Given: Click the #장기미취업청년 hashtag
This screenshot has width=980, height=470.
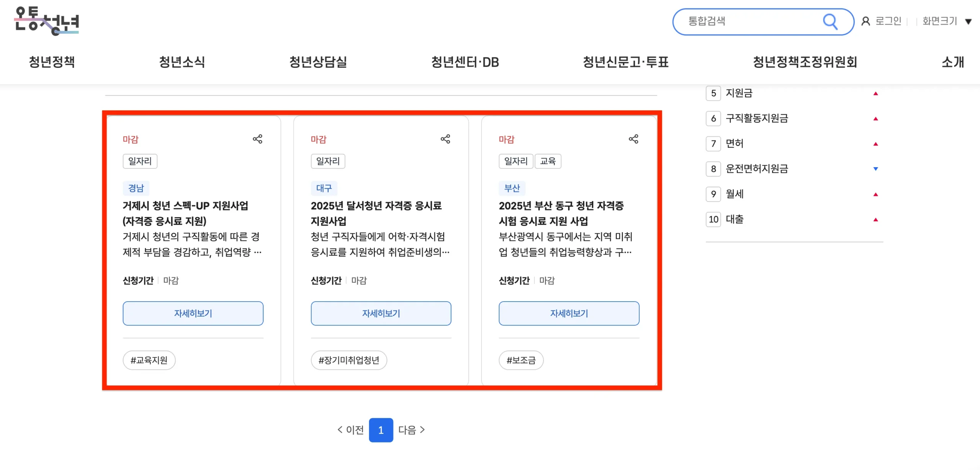Looking at the screenshot, I should click(x=349, y=360).
